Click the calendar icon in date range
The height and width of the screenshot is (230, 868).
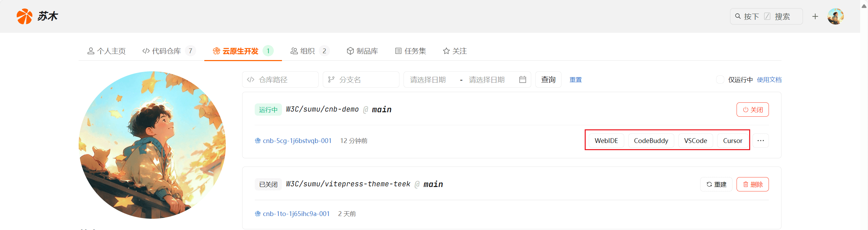522,80
